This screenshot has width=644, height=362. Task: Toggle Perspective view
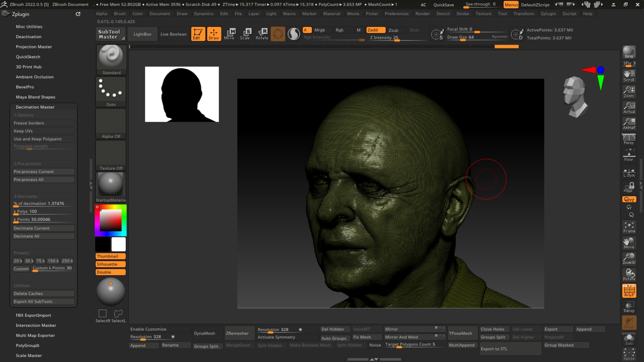(629, 139)
